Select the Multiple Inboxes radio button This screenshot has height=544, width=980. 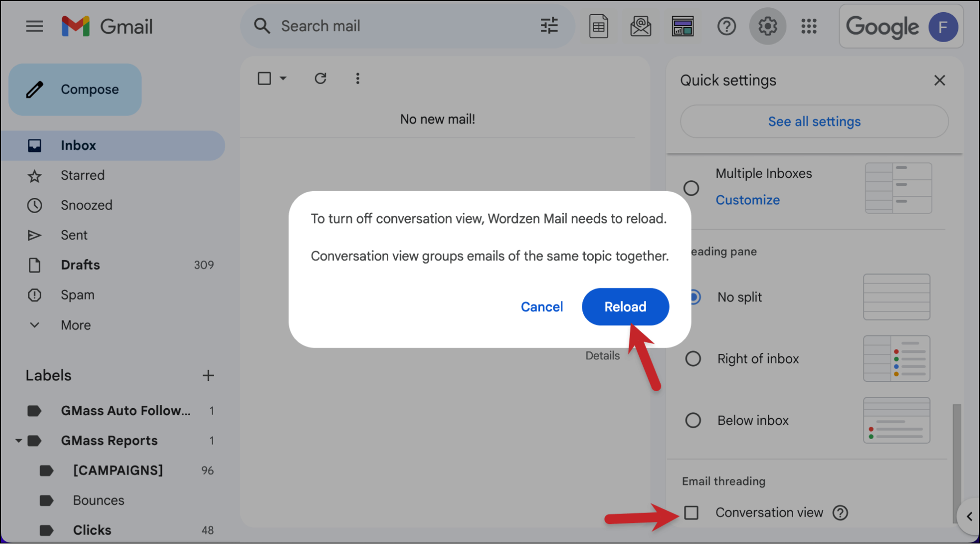pyautogui.click(x=691, y=188)
